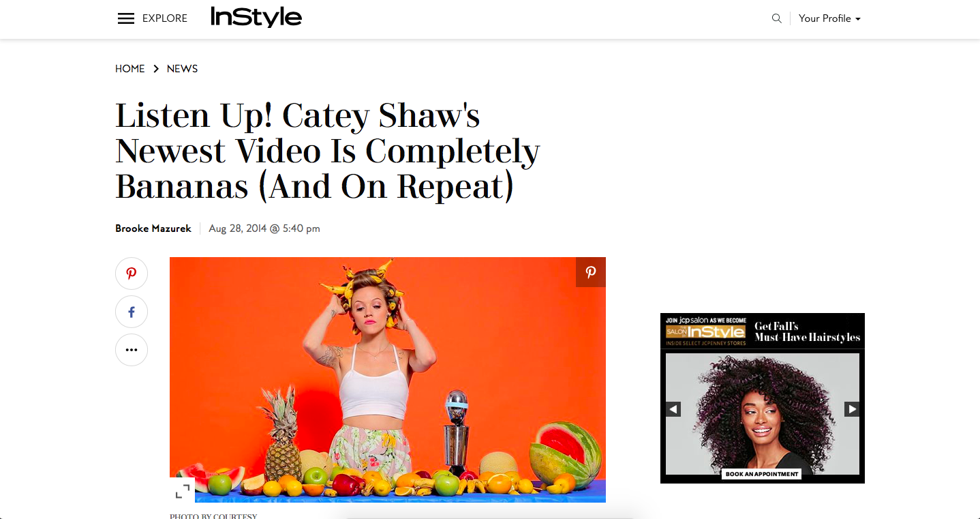Click the curly hairstyle model ad image

(x=763, y=414)
